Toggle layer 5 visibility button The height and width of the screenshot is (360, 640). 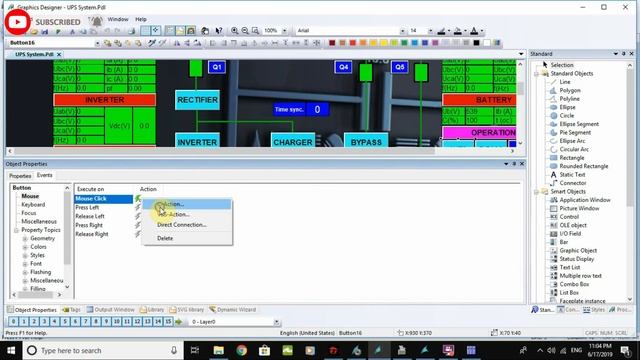click(65, 322)
